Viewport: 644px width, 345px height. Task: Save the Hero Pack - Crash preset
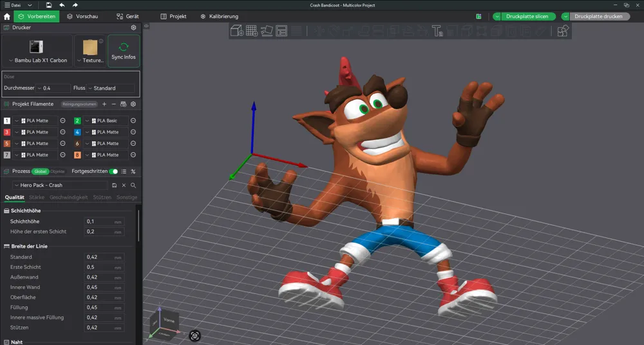click(x=114, y=186)
